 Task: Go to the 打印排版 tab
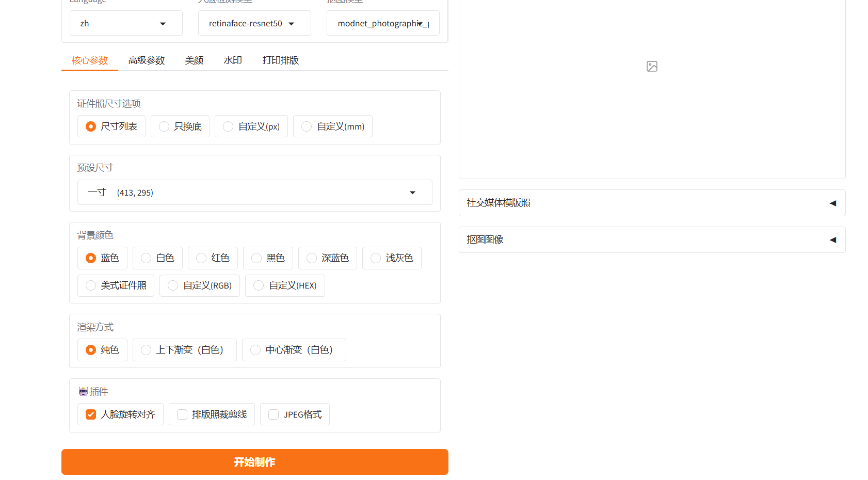tap(280, 60)
